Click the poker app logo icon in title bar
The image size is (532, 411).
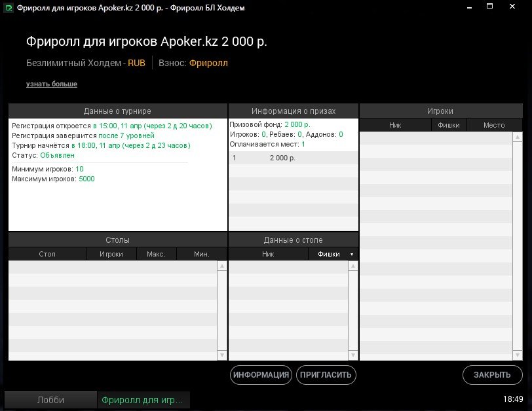tap(8, 9)
